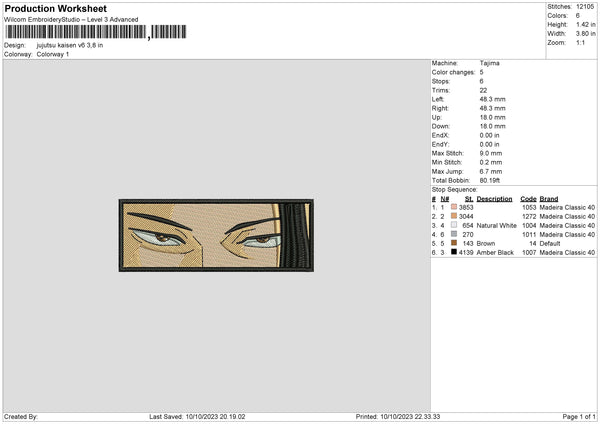Click the 'Stop Sequence:' heading
This screenshot has height=424, width=600.
tap(455, 190)
